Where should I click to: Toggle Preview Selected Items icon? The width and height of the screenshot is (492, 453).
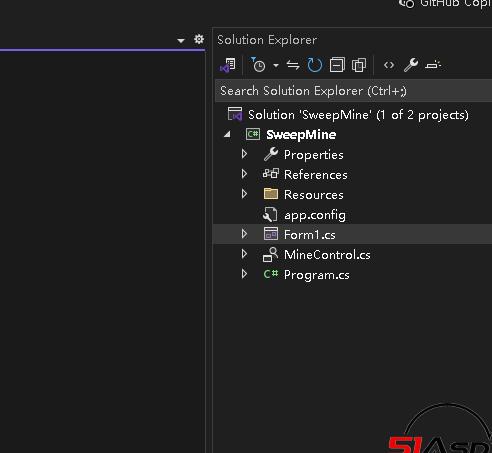[433, 65]
